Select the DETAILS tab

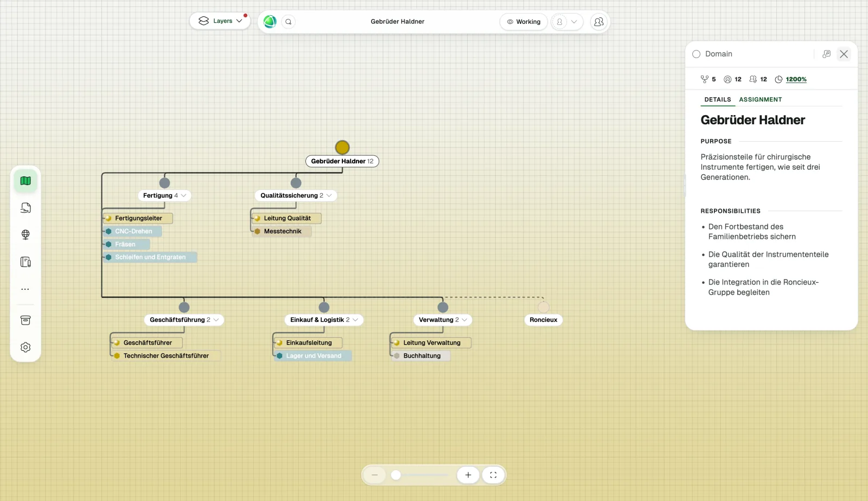(718, 99)
